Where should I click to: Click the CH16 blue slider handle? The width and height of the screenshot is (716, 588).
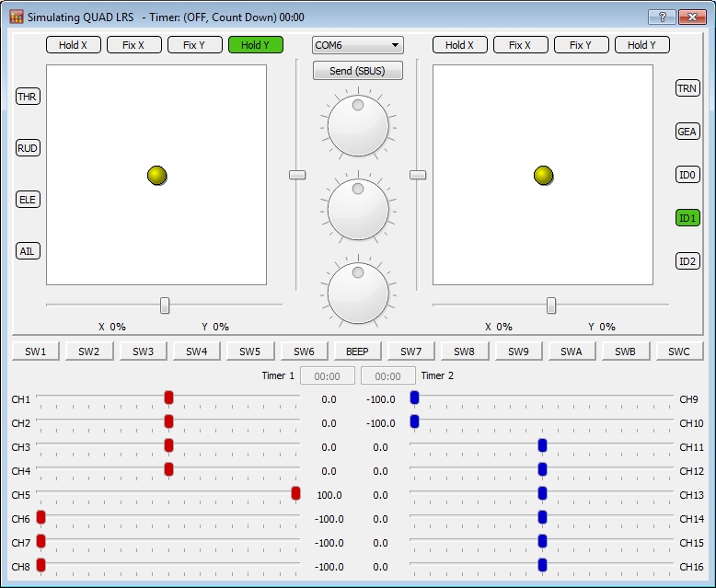tap(542, 565)
